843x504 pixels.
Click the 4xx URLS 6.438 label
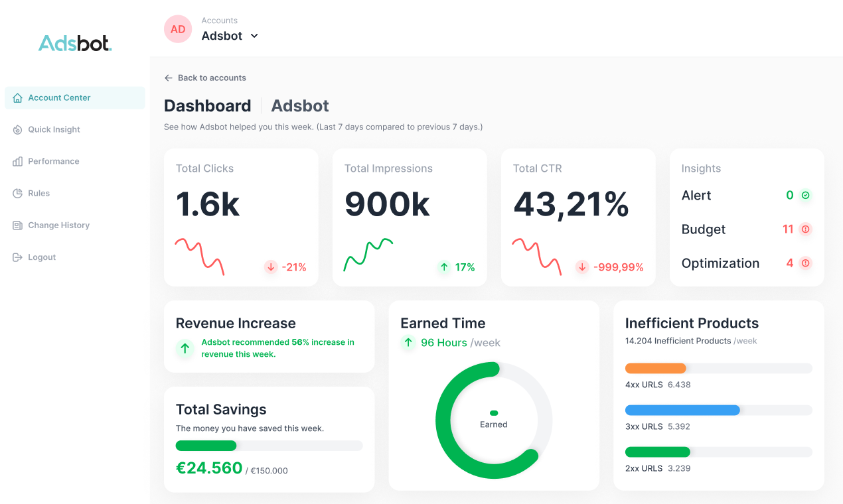pos(658,385)
